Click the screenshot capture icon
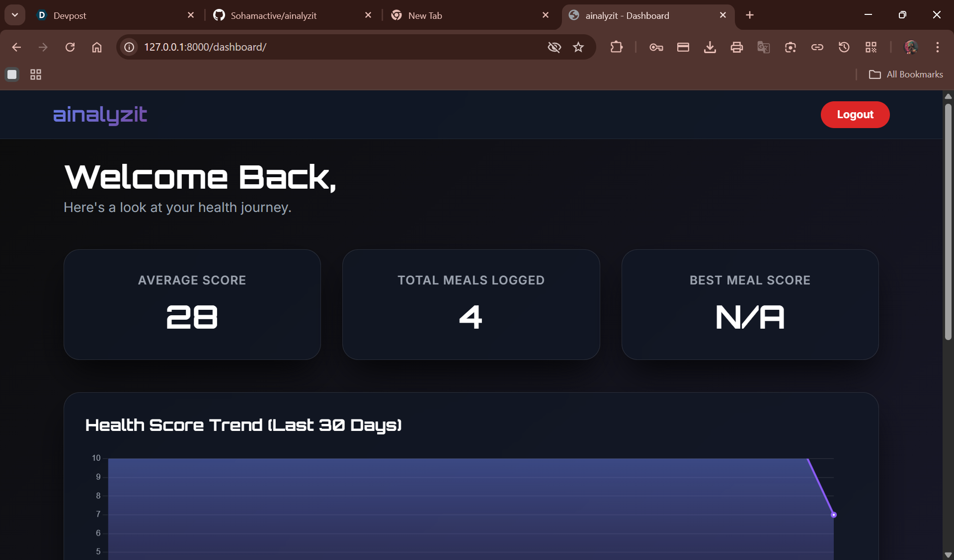954x560 pixels. 790,47
